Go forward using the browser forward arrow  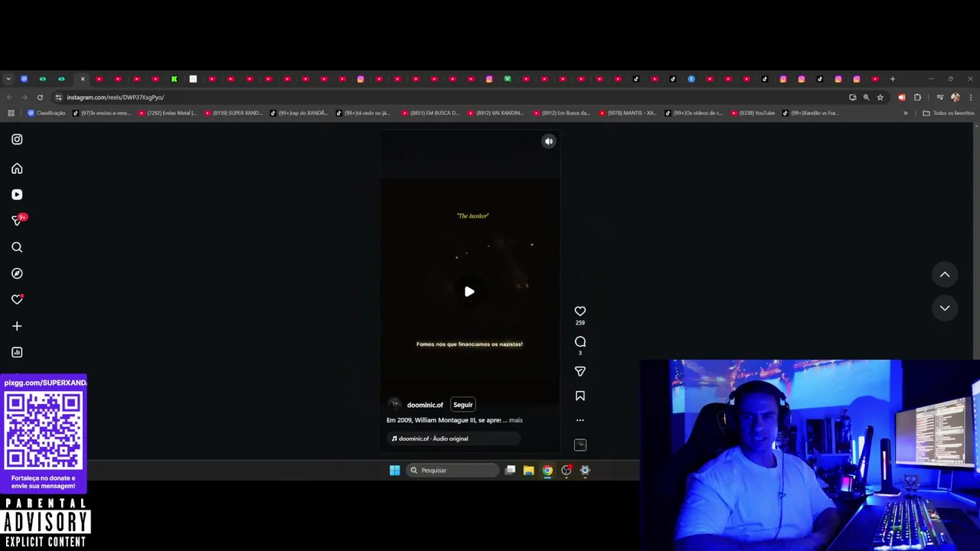click(x=24, y=97)
